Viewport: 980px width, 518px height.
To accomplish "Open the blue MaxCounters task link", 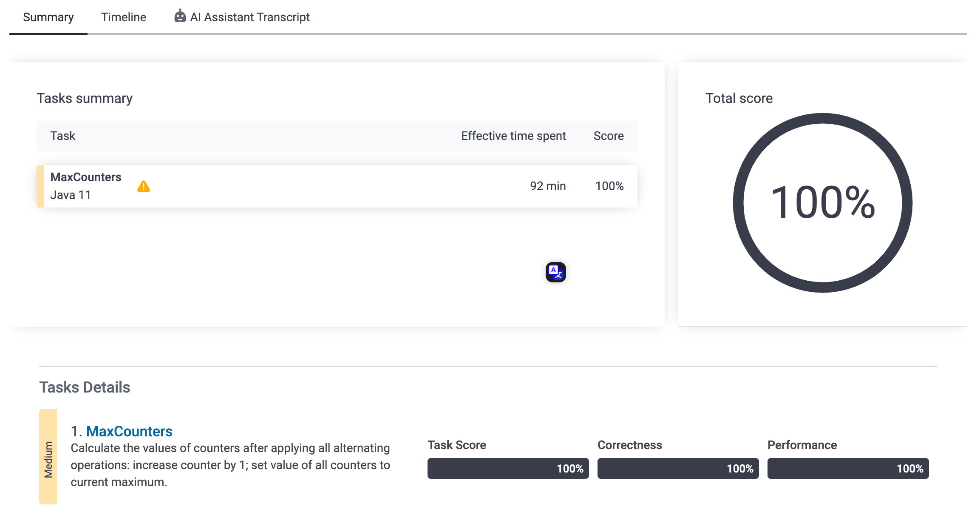I will 129,431.
